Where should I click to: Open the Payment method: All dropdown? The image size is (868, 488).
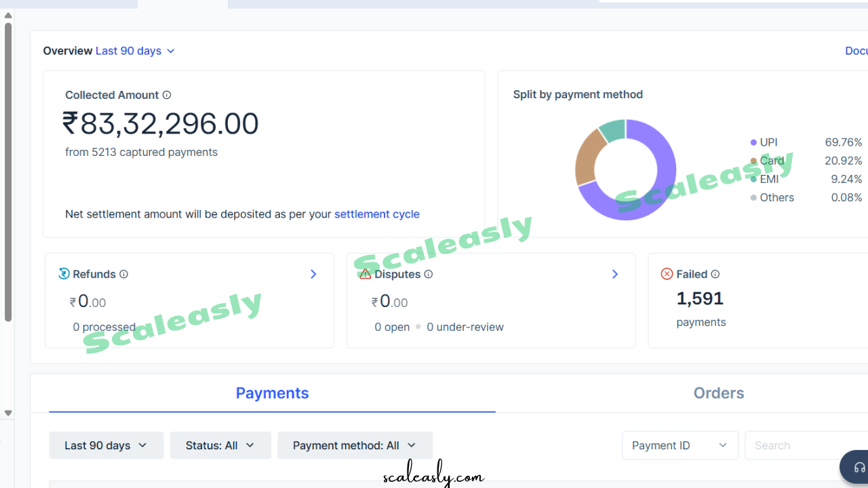tap(355, 445)
